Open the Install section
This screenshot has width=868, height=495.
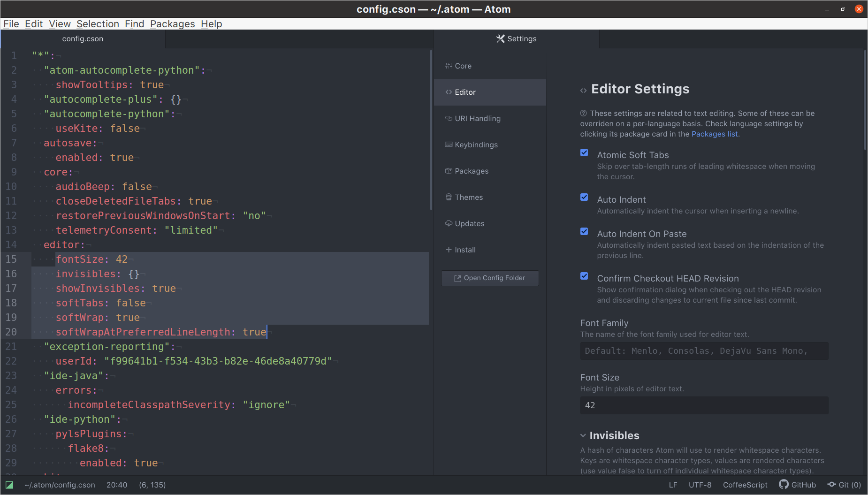click(x=490, y=250)
